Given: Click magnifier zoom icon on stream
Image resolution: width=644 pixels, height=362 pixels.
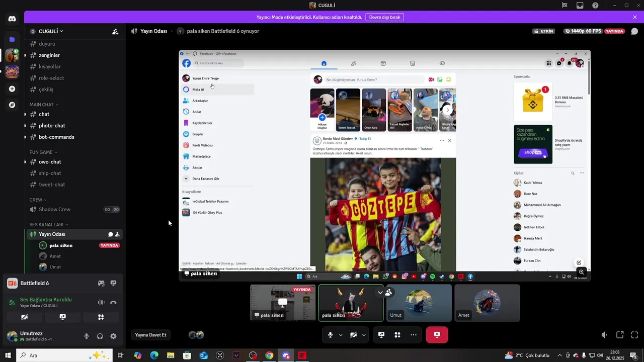Looking at the screenshot, I should coord(582,272).
